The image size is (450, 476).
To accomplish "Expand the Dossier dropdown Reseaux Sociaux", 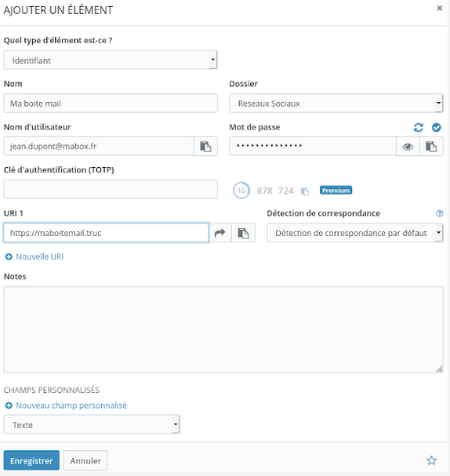I will click(336, 104).
